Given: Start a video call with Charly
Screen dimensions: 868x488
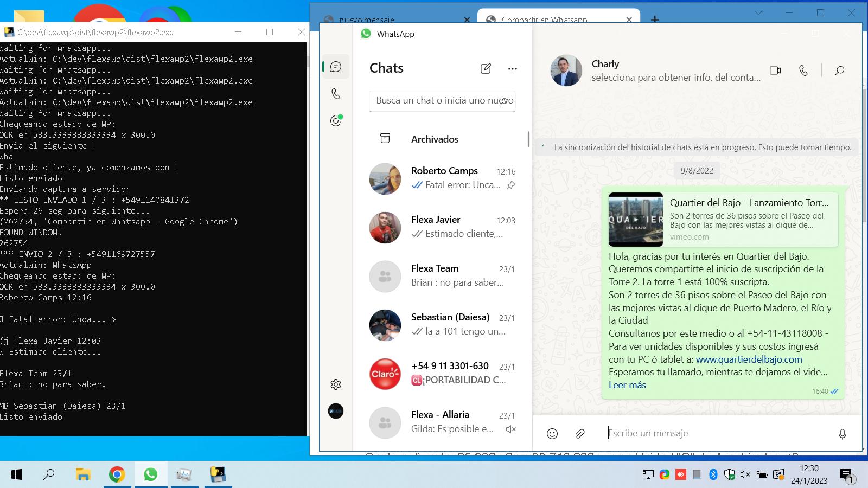Looking at the screenshot, I should (775, 70).
